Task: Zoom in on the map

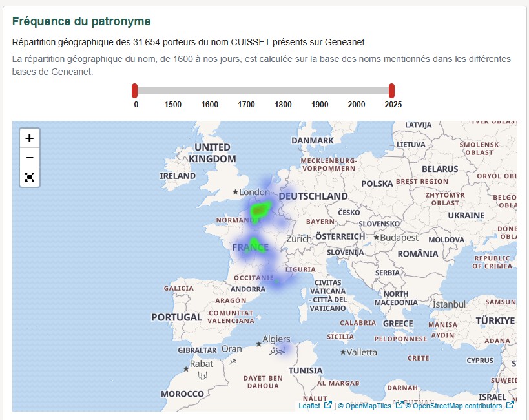Action: point(30,137)
